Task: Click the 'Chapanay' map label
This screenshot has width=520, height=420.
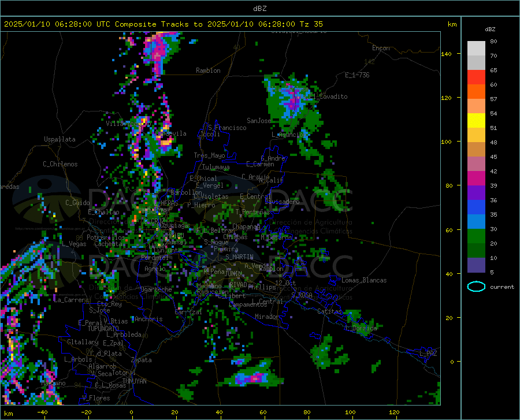Action: [246, 226]
